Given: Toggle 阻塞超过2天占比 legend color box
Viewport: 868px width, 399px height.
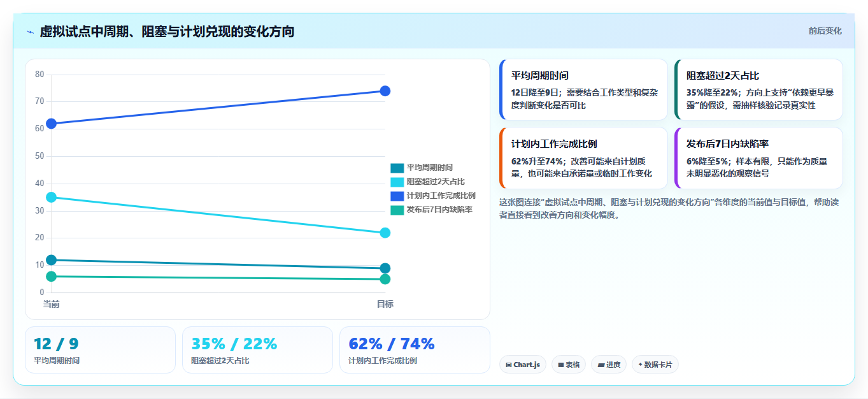Looking at the screenshot, I should pyautogui.click(x=397, y=182).
